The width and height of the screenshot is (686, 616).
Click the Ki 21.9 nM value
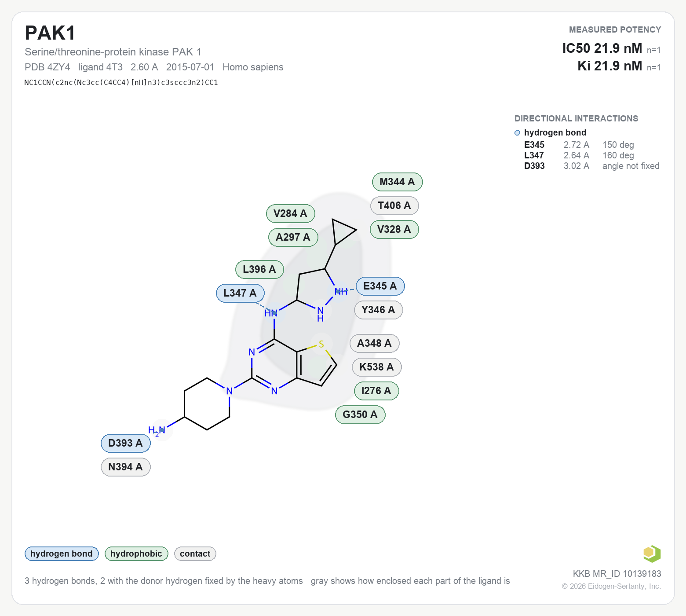[610, 66]
